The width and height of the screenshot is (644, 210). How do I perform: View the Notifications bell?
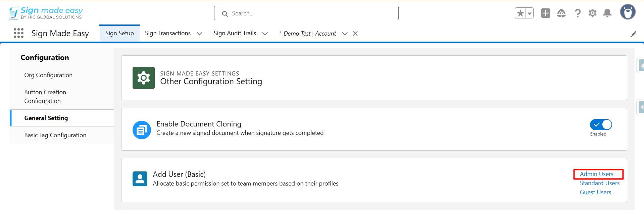(x=607, y=13)
